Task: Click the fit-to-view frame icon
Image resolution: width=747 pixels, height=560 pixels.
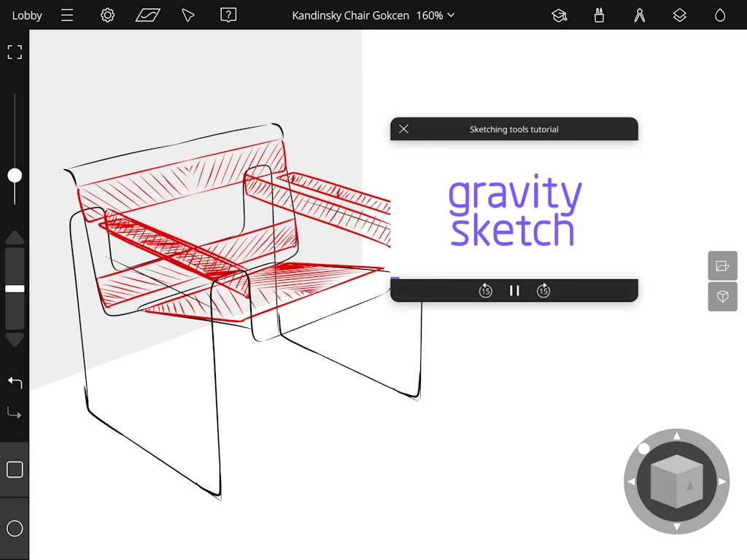Action: click(x=15, y=52)
